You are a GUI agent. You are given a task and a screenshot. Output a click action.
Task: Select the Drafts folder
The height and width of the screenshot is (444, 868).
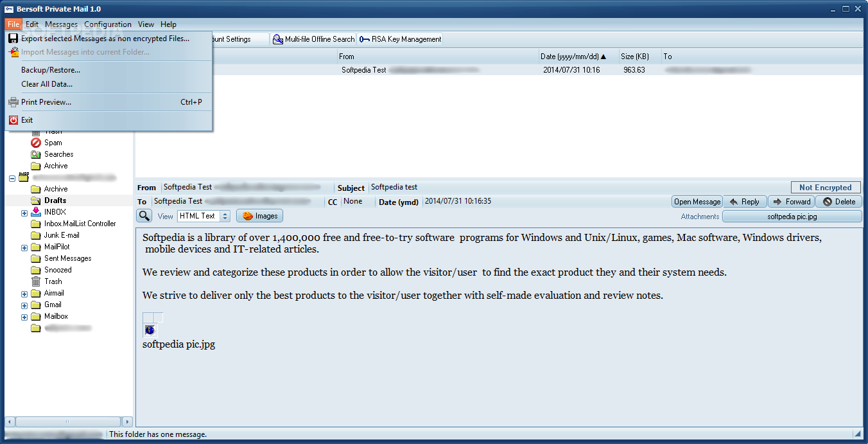(x=55, y=200)
